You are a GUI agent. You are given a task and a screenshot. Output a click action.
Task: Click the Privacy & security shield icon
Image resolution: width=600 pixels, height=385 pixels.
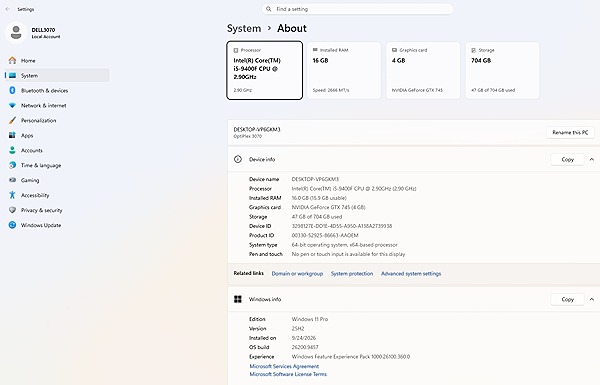(12, 210)
